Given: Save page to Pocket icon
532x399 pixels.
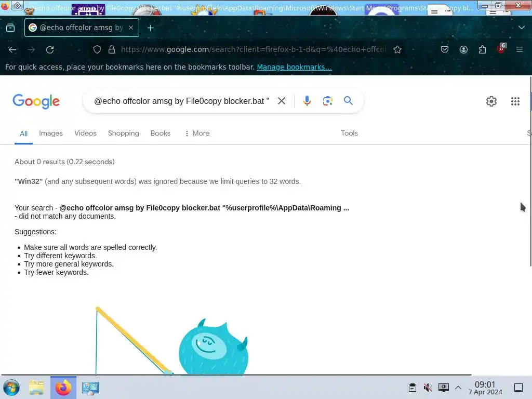Looking at the screenshot, I should point(445,49).
